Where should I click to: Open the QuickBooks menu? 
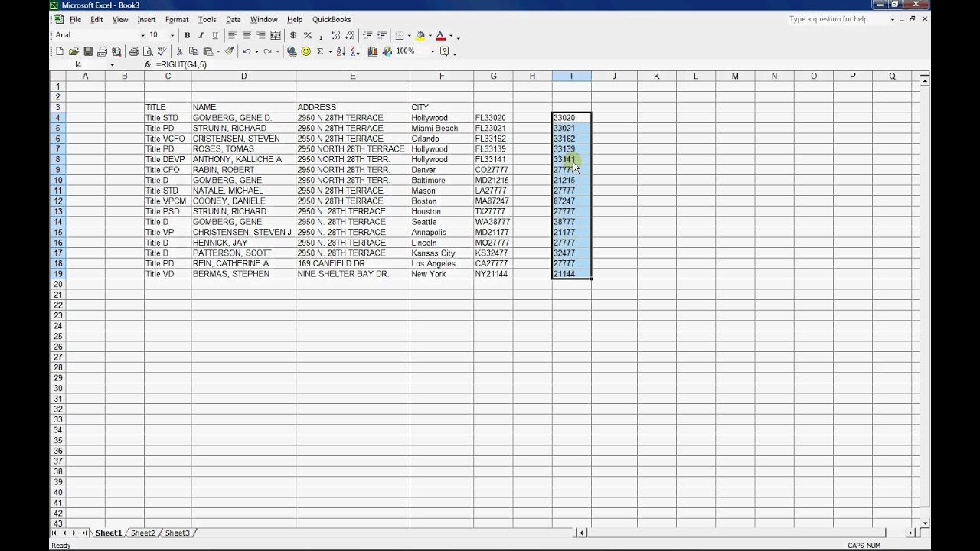tap(332, 19)
